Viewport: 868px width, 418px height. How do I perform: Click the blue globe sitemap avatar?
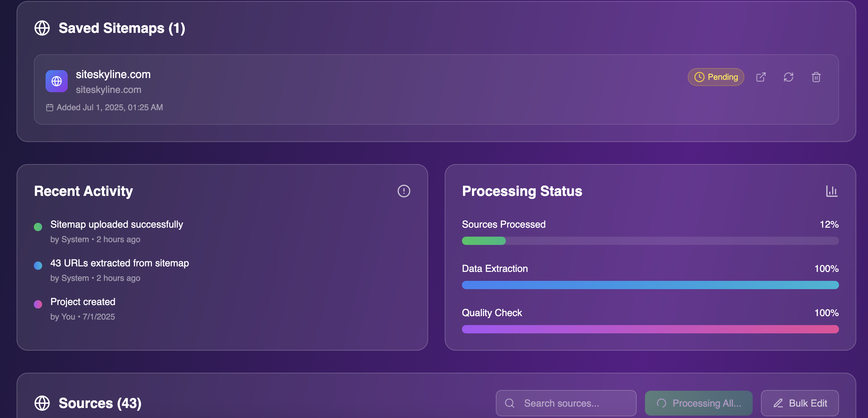point(57,81)
